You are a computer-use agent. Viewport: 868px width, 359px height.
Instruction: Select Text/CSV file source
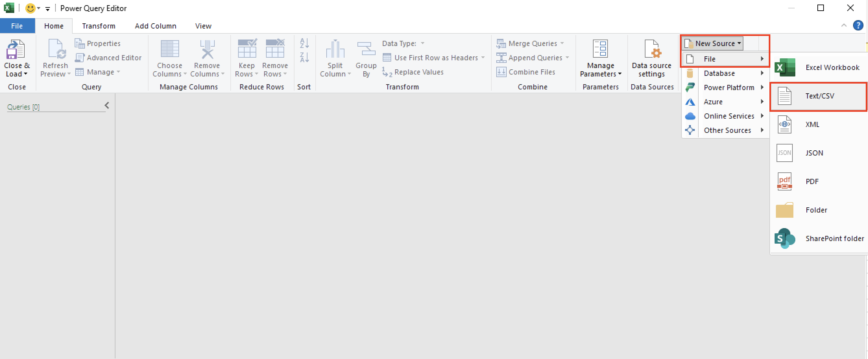coord(819,96)
